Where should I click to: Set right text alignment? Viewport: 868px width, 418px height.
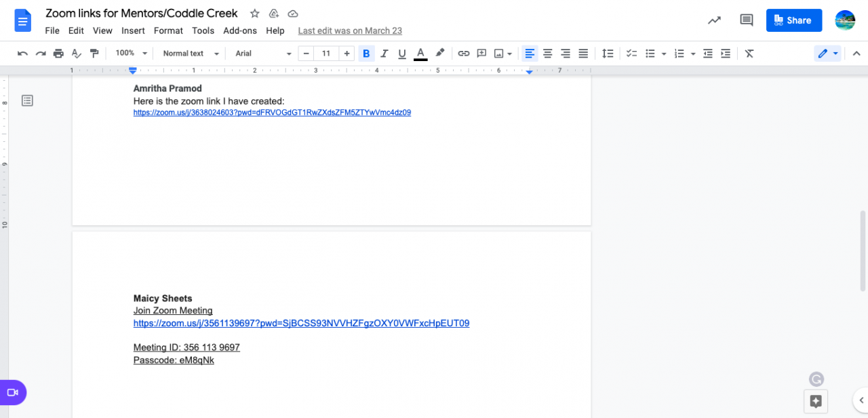[565, 54]
